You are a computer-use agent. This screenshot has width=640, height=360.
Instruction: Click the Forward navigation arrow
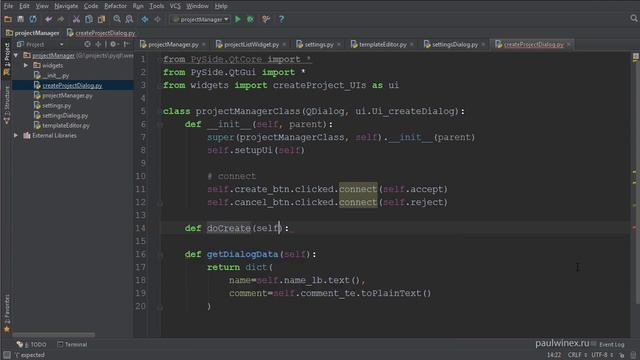pyautogui.click(x=157, y=19)
